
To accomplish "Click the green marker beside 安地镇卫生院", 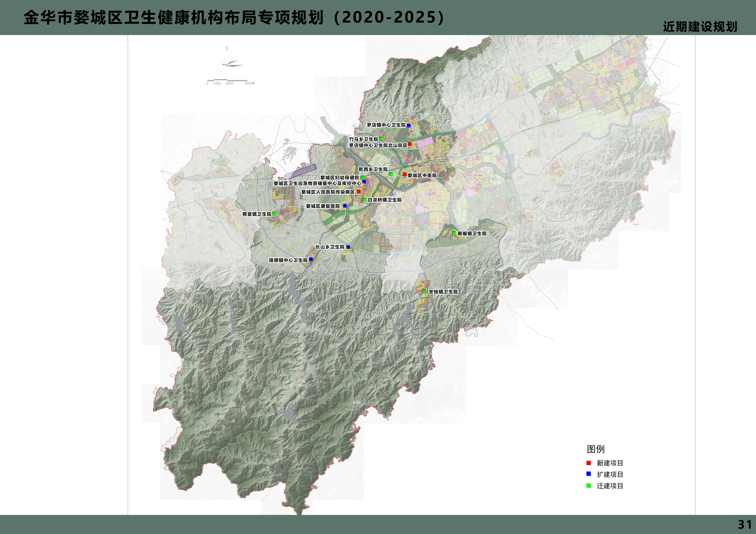I will (x=425, y=292).
